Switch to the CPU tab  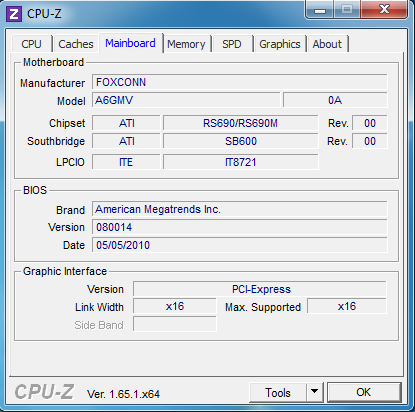(31, 44)
